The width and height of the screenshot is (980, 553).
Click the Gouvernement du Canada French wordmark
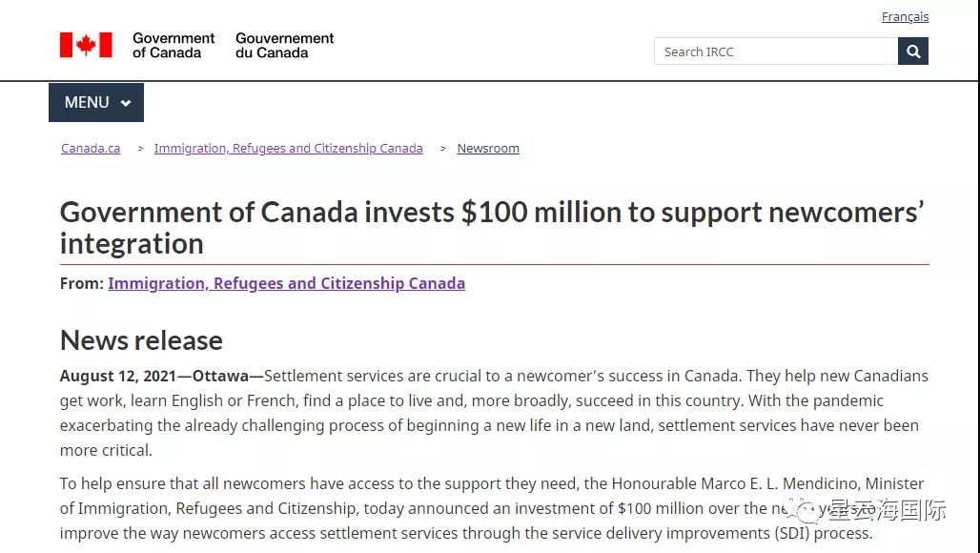pyautogui.click(x=285, y=46)
